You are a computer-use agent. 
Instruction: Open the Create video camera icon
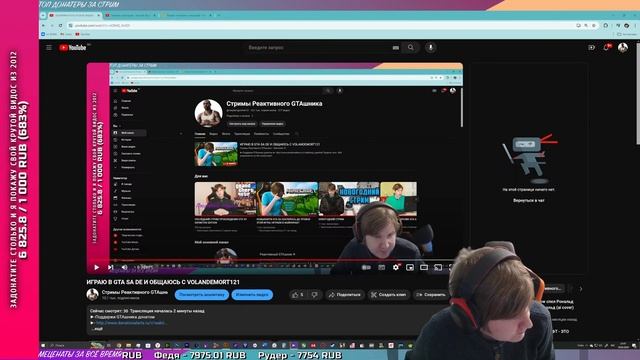tap(591, 47)
